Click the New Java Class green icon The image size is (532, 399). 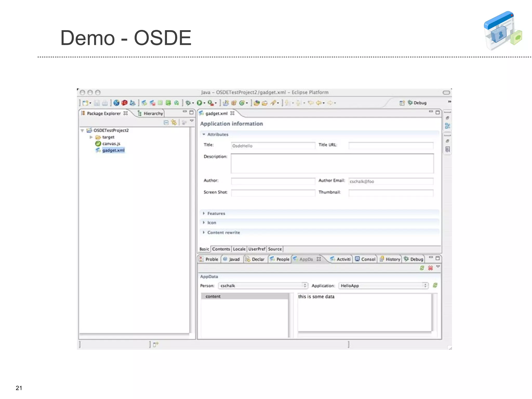pyautogui.click(x=242, y=103)
